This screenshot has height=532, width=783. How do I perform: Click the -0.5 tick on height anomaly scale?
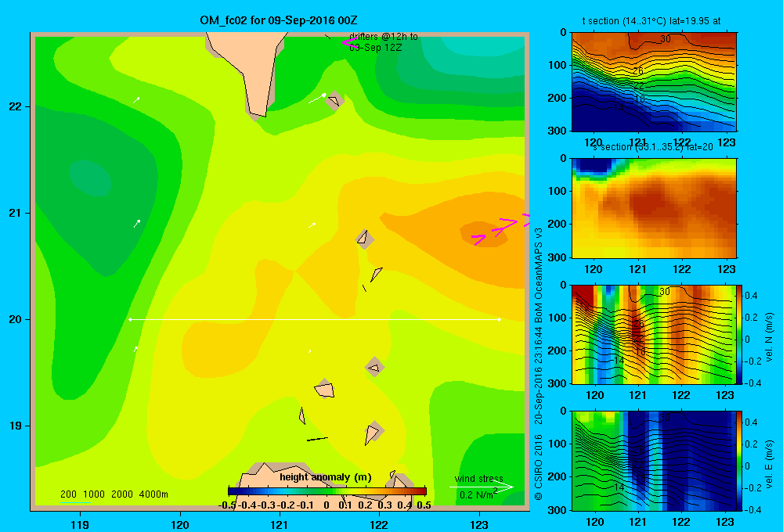click(227, 505)
